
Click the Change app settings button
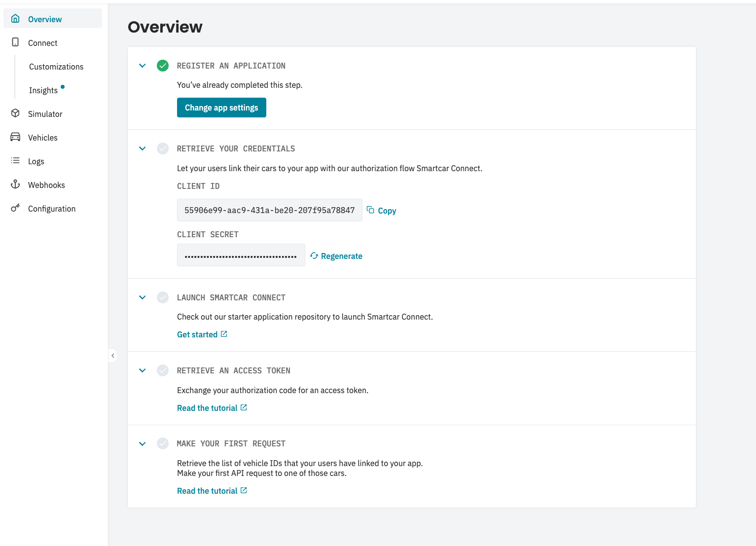pos(221,108)
